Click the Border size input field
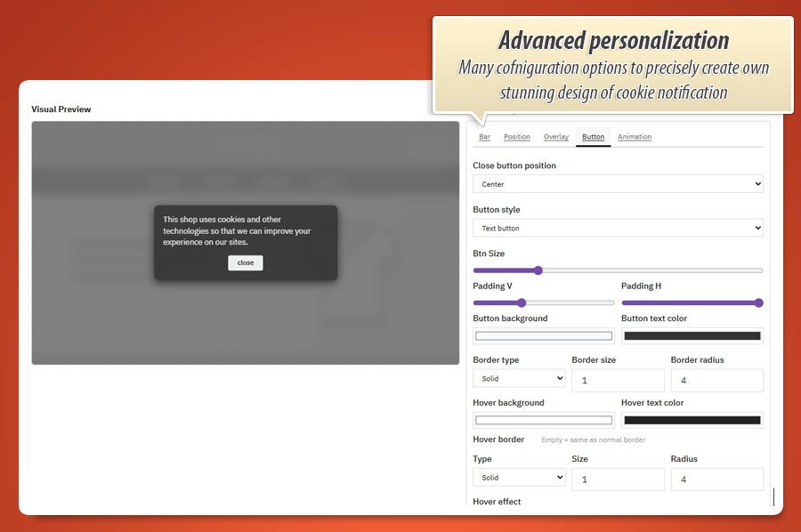This screenshot has height=532, width=801. point(618,381)
